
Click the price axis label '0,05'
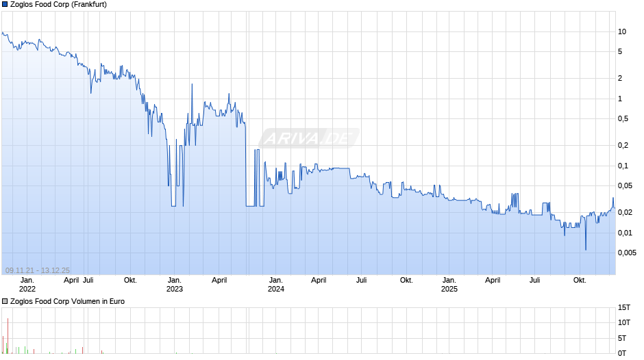pos(625,186)
